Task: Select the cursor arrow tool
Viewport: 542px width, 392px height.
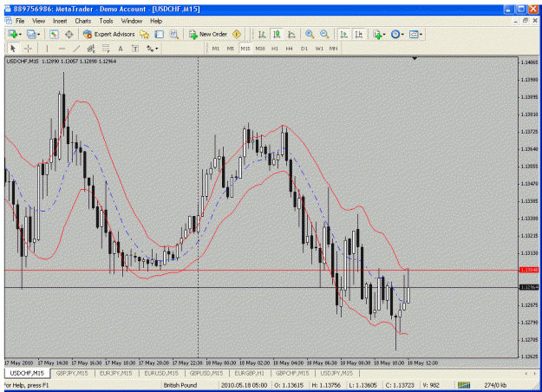Action: (13, 49)
